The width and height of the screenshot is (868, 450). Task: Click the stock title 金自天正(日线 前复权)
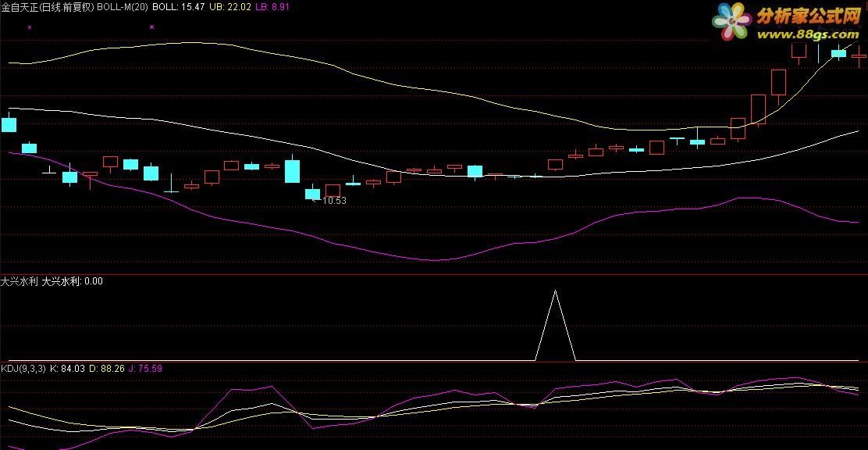(48, 7)
